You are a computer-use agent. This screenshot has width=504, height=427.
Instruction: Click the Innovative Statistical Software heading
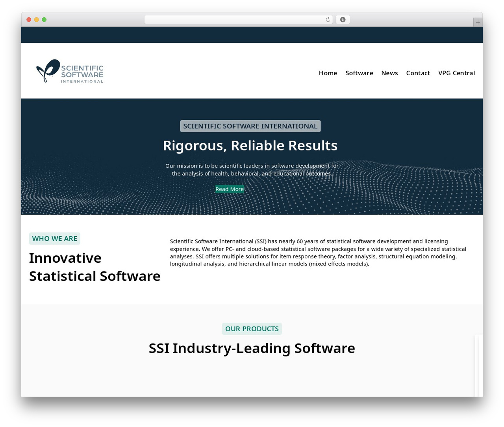94,267
